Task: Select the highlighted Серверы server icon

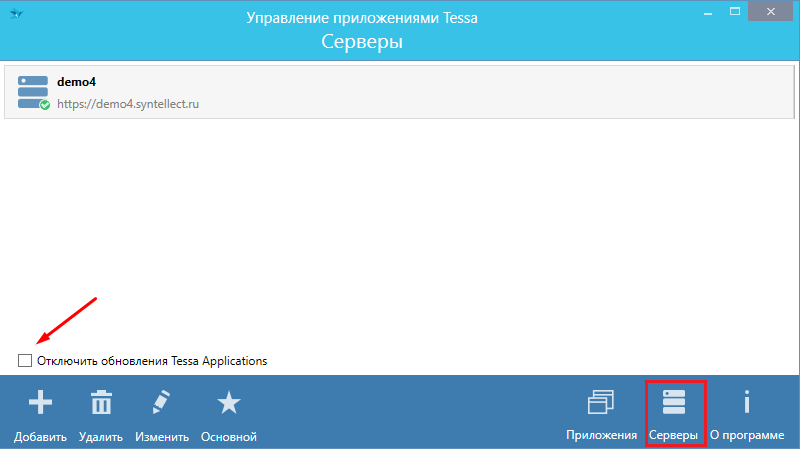Action: tap(674, 402)
